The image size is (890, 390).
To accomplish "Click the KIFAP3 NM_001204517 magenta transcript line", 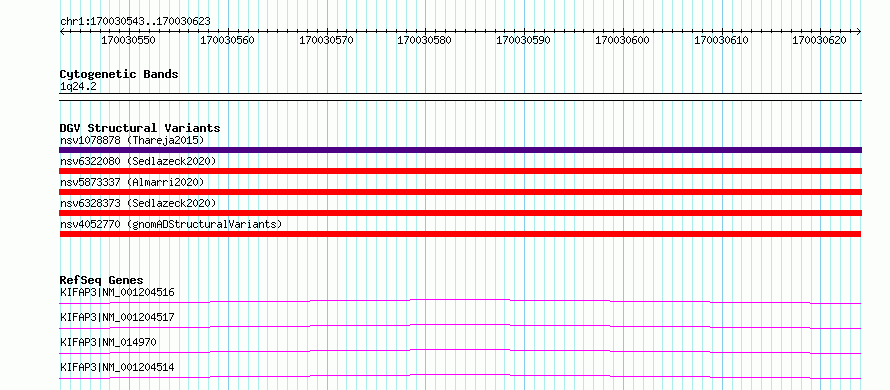I will click(460, 326).
